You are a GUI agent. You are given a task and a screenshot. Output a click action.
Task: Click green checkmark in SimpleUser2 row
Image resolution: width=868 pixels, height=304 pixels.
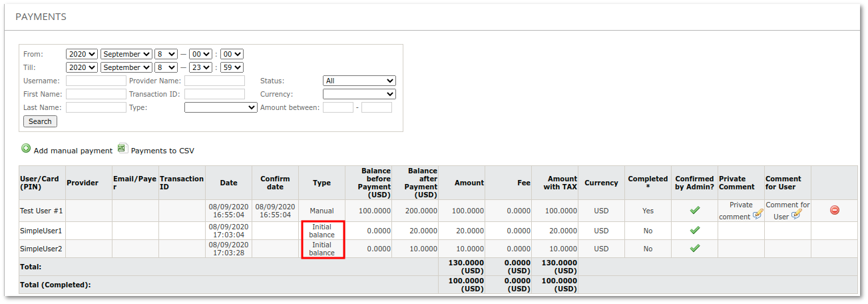[x=694, y=248]
